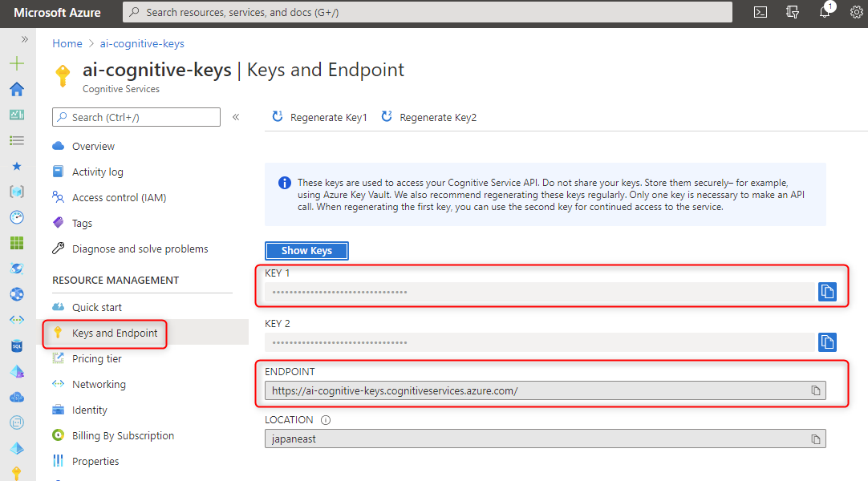Screen dimensions: 868x481
Task: Open Cloud Shell from the top bar
Action: pyautogui.click(x=761, y=12)
